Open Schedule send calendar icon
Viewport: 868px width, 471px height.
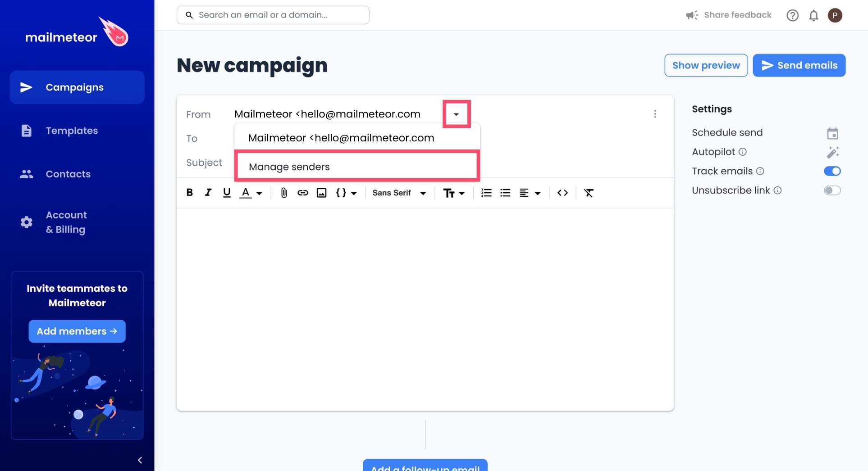pyautogui.click(x=832, y=133)
